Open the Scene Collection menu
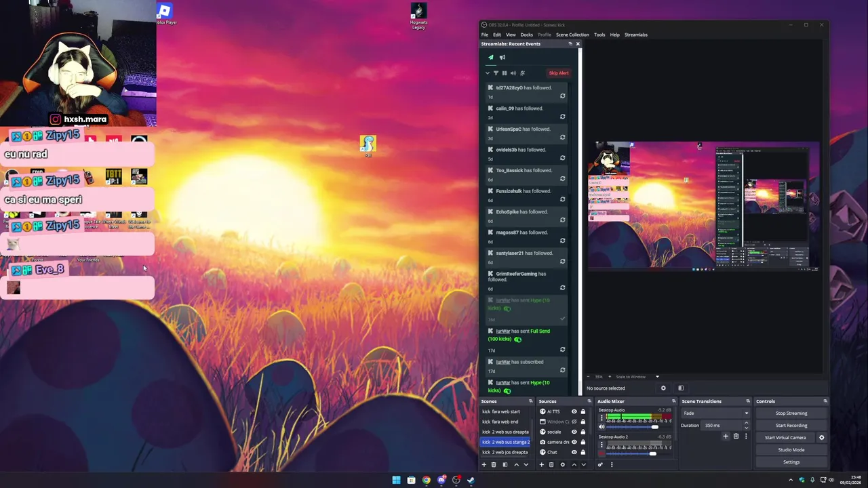This screenshot has height=488, width=868. pos(572,35)
